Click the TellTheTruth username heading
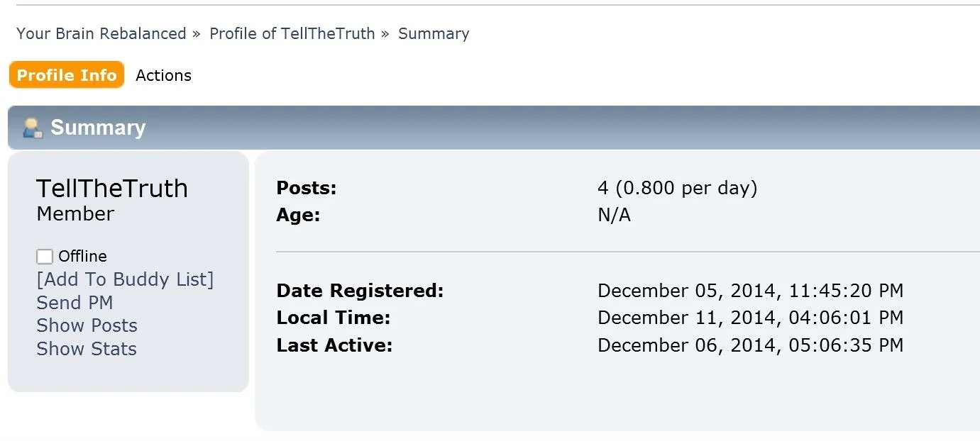Viewport: 980px width, 441px height. pyautogui.click(x=112, y=189)
